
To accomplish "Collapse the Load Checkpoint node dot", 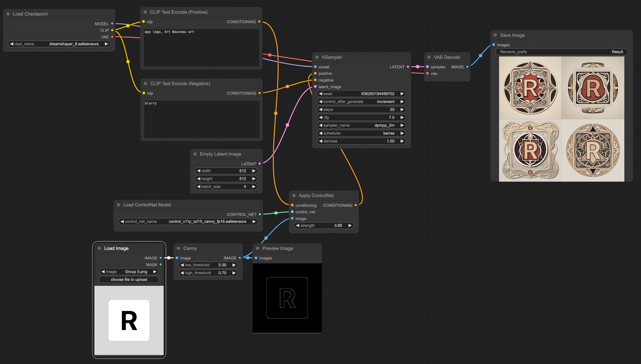I will [x=8, y=14].
